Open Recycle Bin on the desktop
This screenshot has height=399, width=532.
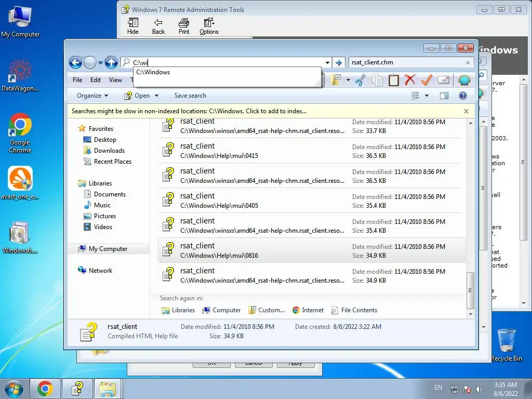coord(506,345)
